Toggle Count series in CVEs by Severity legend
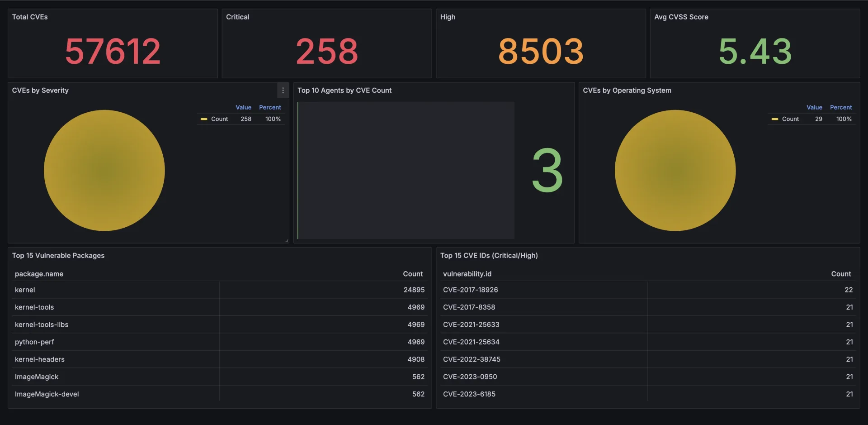The height and width of the screenshot is (425, 868). point(219,119)
